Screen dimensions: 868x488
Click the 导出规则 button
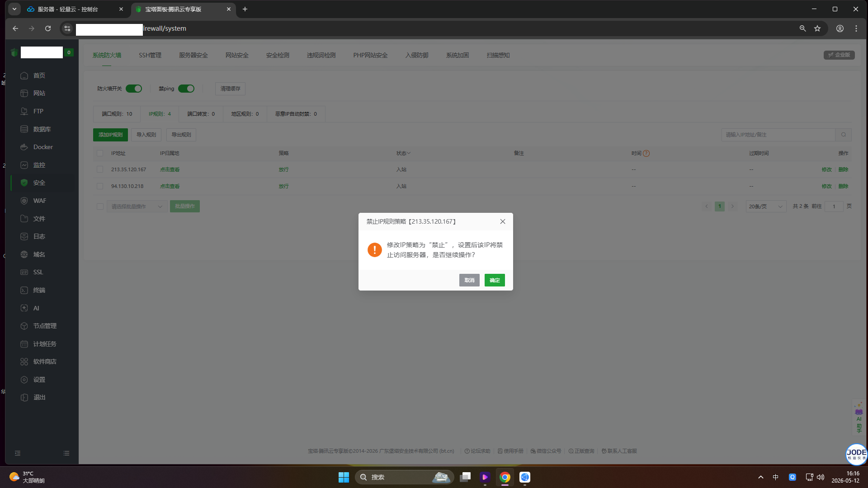click(181, 135)
